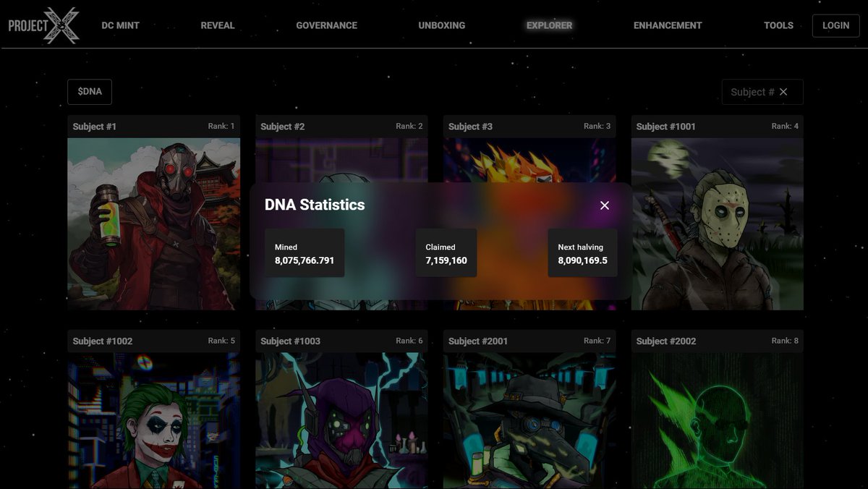Click the Subject #1002 title text
The height and width of the screenshot is (489, 868).
click(x=103, y=341)
